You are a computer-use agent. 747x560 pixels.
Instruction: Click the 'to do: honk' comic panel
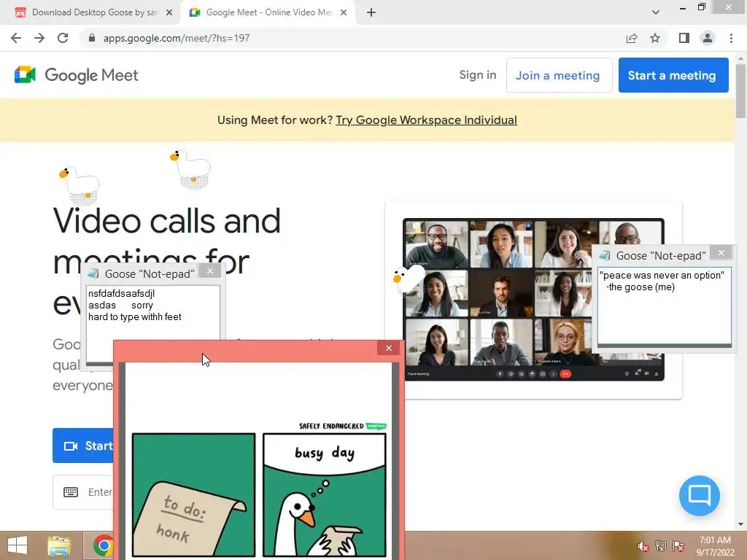[x=193, y=494]
